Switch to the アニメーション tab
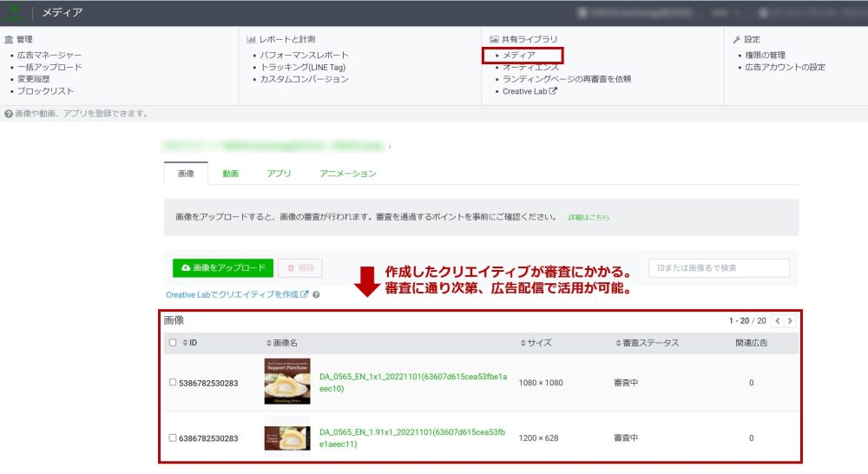Image resolution: width=868 pixels, height=474 pixels. pos(348,174)
